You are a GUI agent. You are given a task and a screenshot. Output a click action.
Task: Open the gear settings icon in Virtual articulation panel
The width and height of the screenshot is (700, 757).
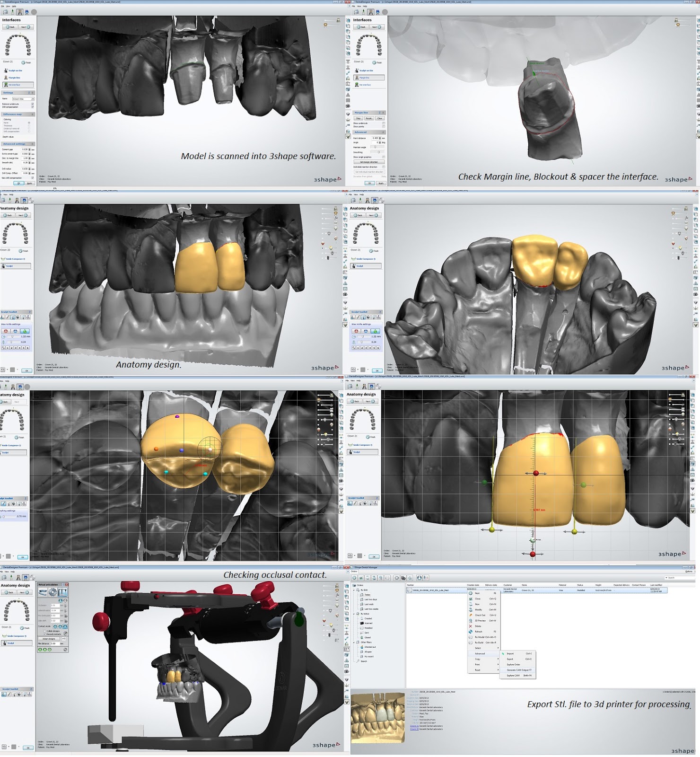52,592
